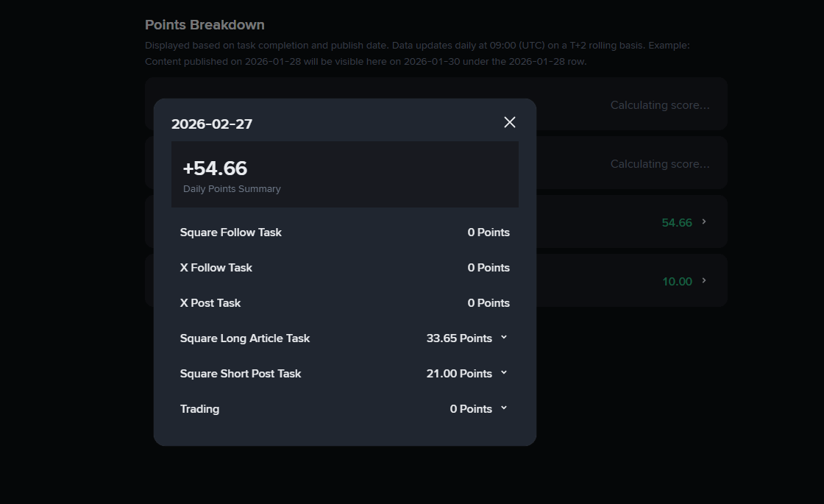Click the Trading row label
Image resolution: width=824 pixels, height=504 pixels.
pos(199,409)
